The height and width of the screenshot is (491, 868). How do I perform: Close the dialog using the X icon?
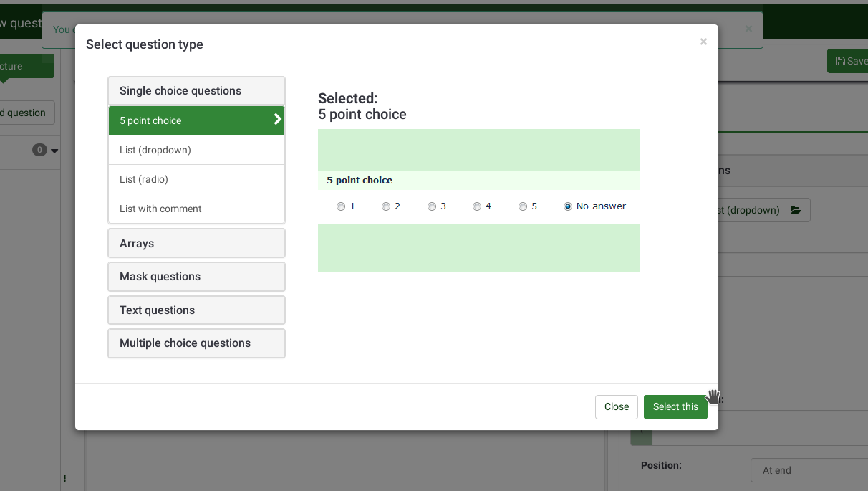coord(703,42)
